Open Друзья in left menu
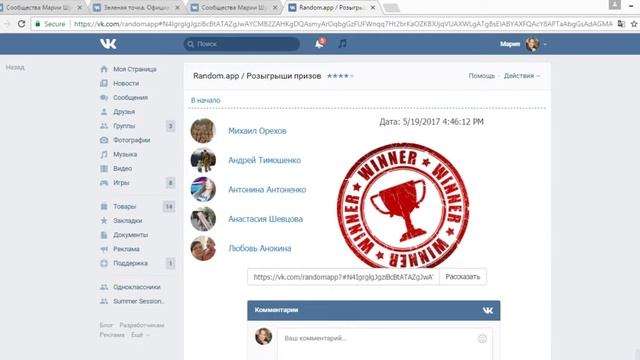Screen dimensions: 640x360 (x=124, y=111)
